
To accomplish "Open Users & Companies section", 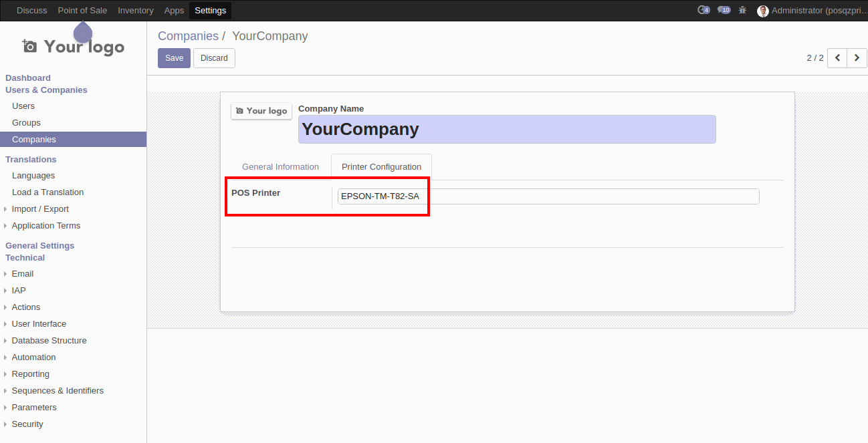I will tap(46, 90).
